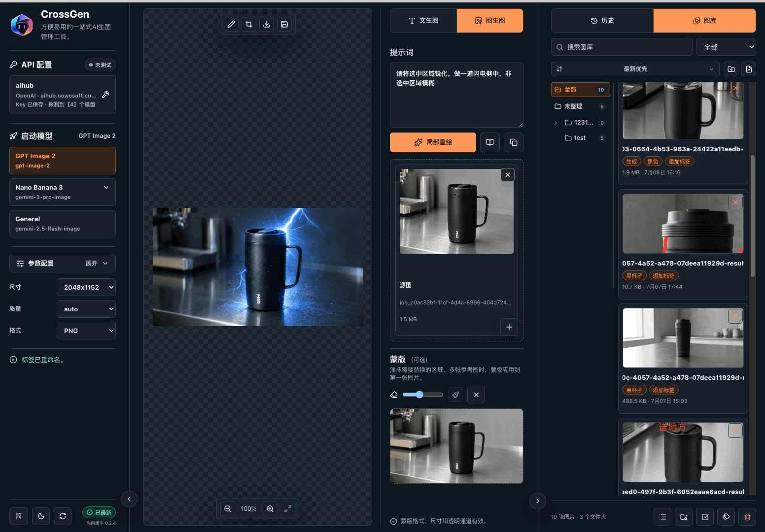Activate the crop tool on canvas toolbar

[x=249, y=24]
